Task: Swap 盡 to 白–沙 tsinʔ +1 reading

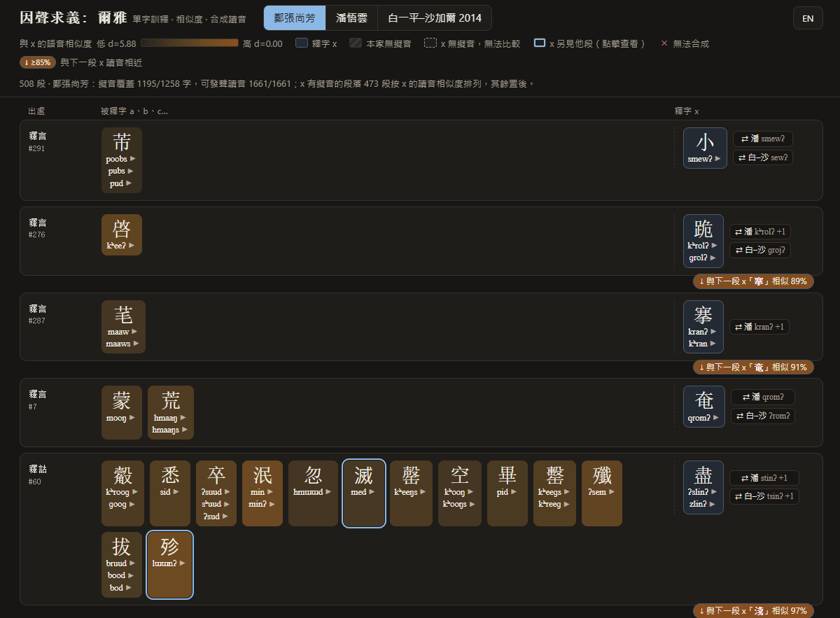Action: point(764,496)
